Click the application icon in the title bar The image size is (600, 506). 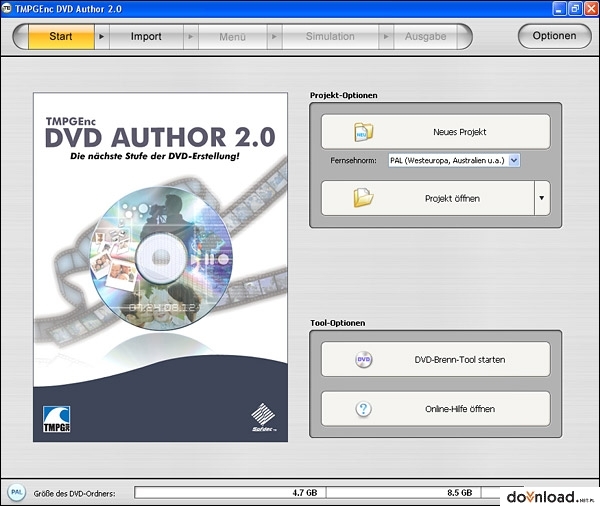(x=7, y=8)
